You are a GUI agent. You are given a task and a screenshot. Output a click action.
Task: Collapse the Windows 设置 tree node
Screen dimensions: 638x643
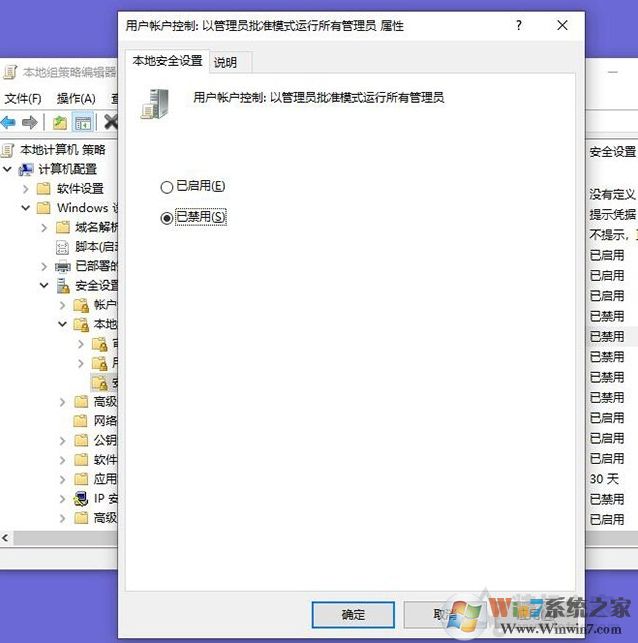(x=26, y=207)
